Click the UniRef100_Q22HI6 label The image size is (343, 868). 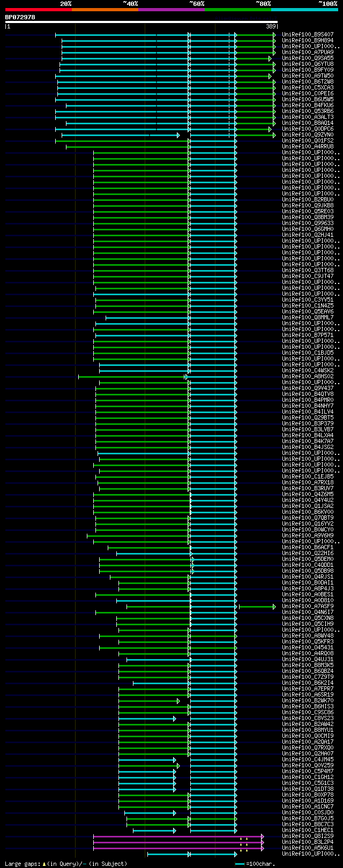(x=308, y=553)
